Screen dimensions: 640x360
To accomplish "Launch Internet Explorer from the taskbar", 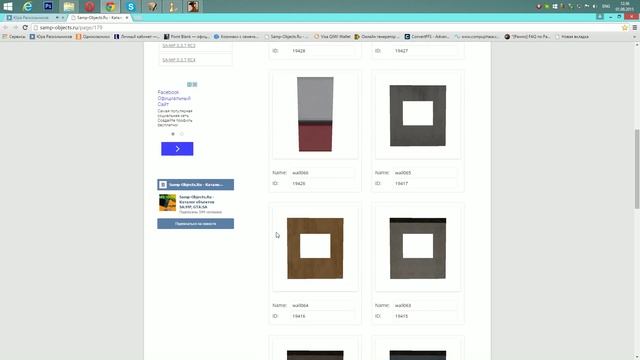I will tap(27, 6).
